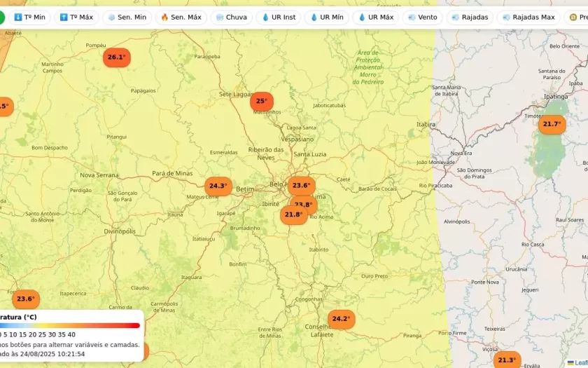Toggle the Chuva rain layer
The width and height of the screenshot is (588, 368).
click(231, 17)
